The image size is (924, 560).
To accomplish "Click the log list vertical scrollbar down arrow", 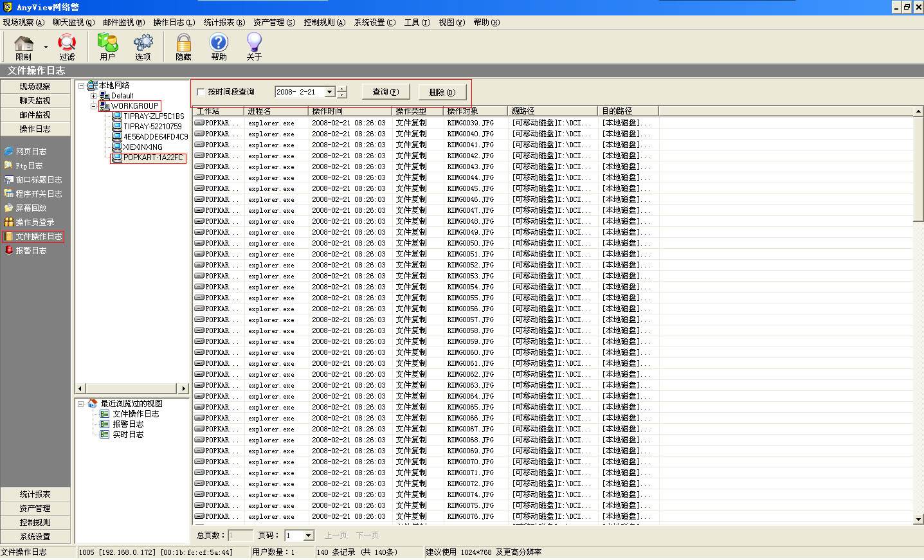I will pyautogui.click(x=918, y=519).
